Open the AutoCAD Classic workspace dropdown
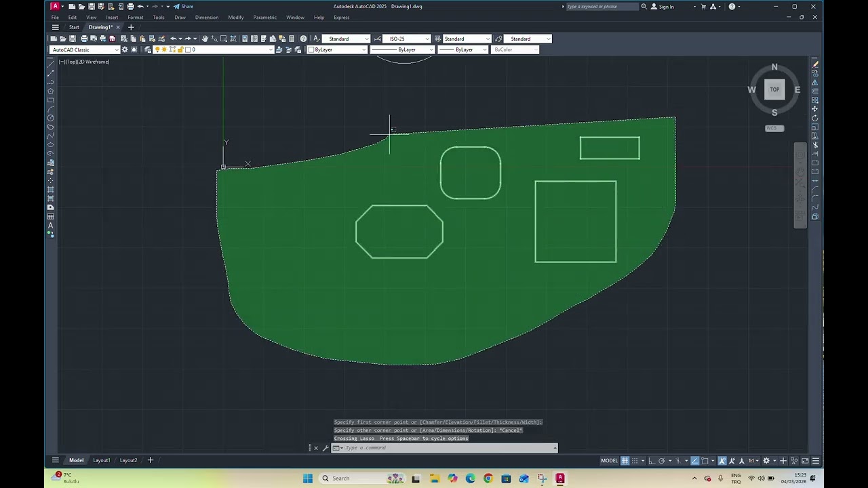 tap(85, 49)
